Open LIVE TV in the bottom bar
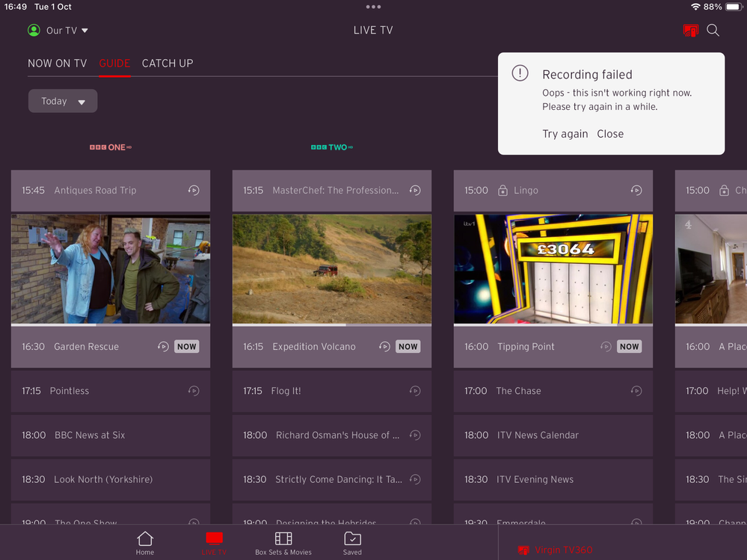The image size is (747, 560). click(x=214, y=544)
